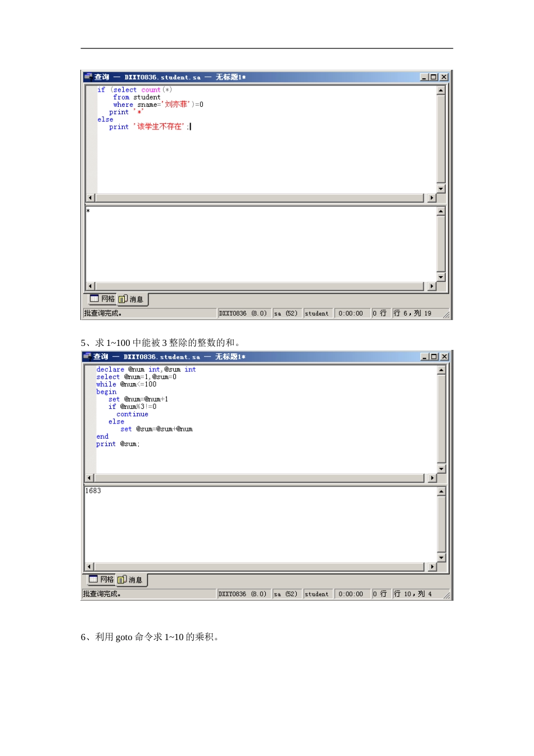534x756 pixels.
Task: Click 'sa (52)' in the lower status bar
Action: click(x=286, y=594)
